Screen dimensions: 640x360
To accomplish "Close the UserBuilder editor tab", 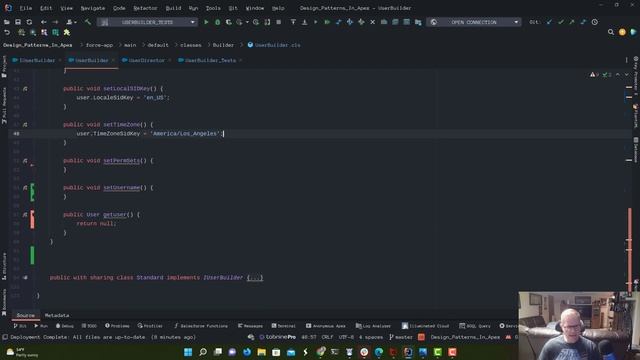I will pos(113,60).
